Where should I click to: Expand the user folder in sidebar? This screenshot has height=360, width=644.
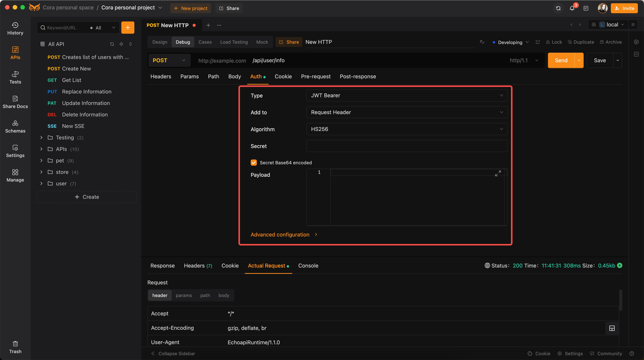[42, 183]
